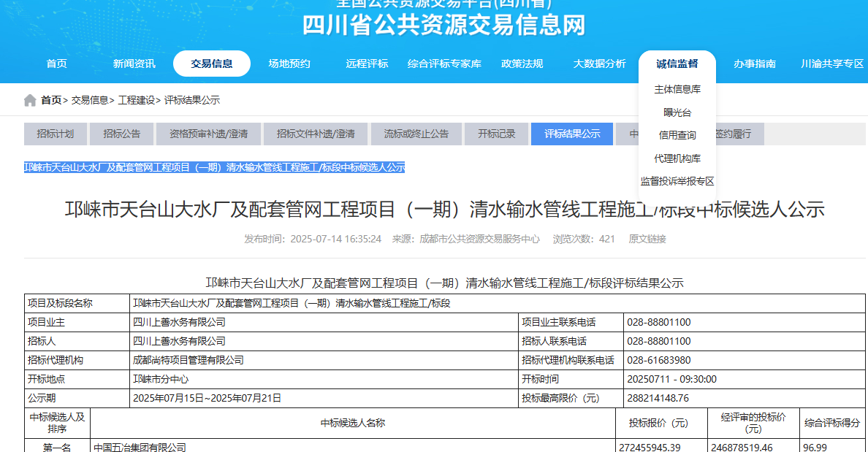Click 项目及标段名称 label cell
868x452 pixels.
click(x=77, y=303)
